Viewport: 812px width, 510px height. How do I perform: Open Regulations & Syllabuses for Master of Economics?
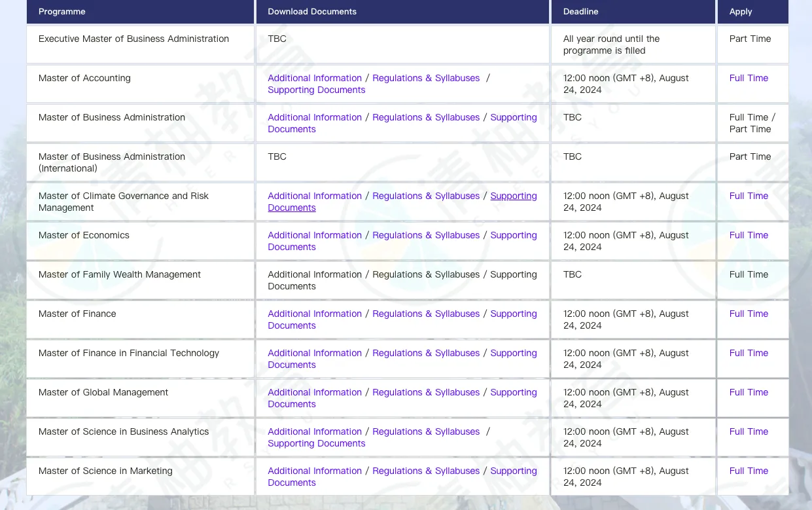[426, 235]
